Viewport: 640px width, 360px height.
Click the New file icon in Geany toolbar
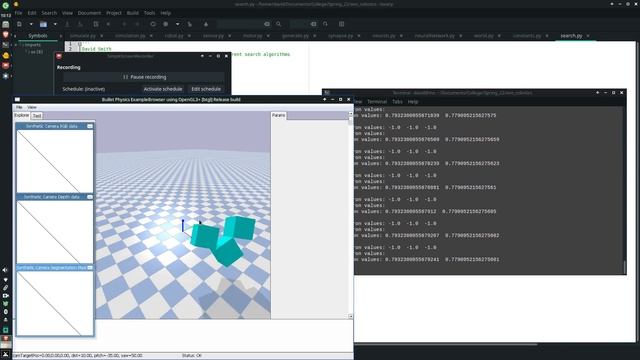[19, 24]
